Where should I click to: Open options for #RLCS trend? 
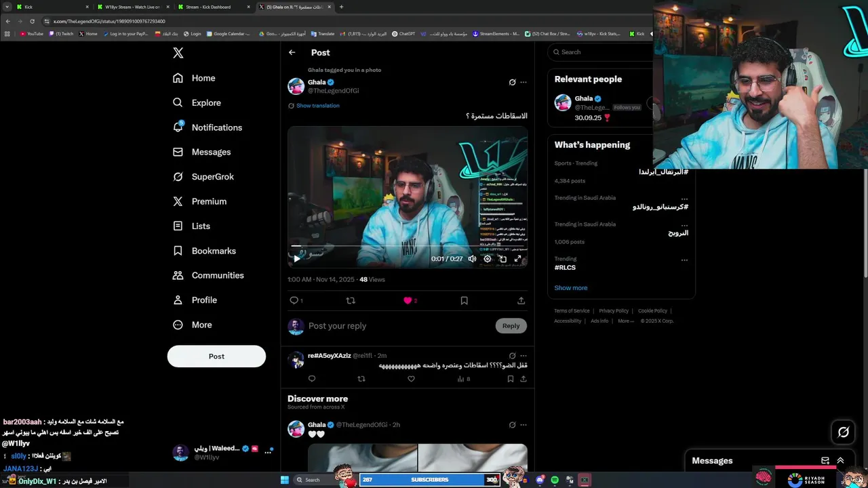pos(684,260)
